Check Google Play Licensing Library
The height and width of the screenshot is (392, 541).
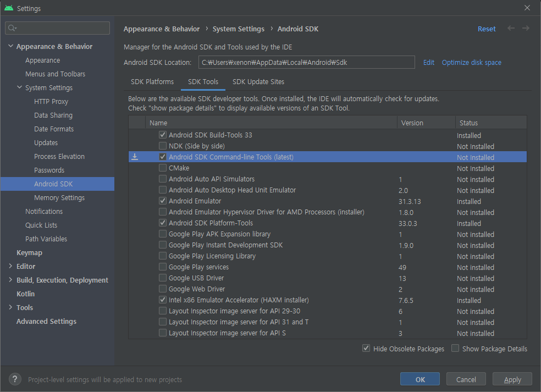(x=163, y=256)
